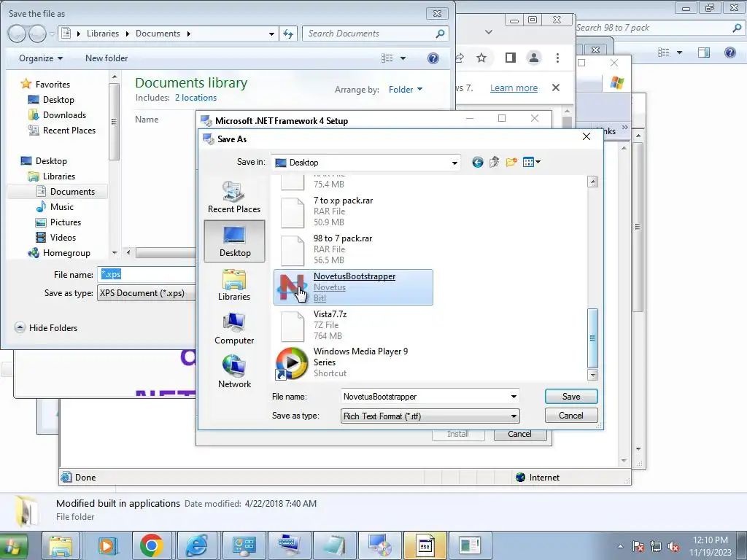Screen dimensions: 747x560
Task: Open 2 locations link
Action: pos(196,98)
